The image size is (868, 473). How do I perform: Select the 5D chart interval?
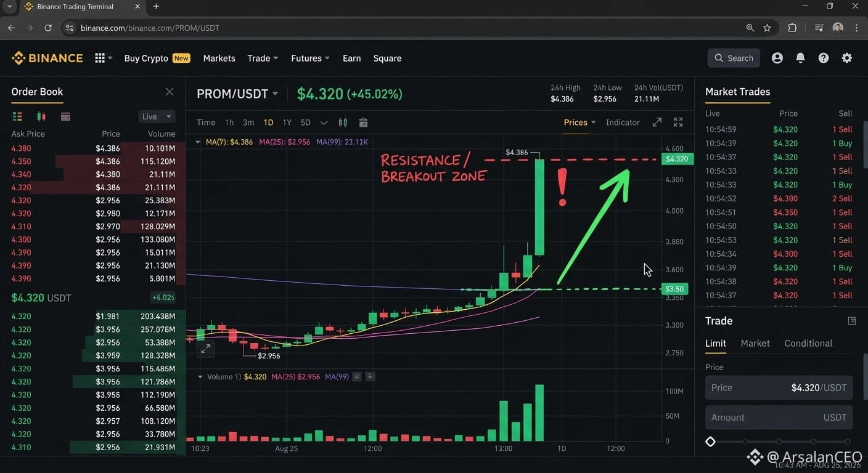(306, 123)
